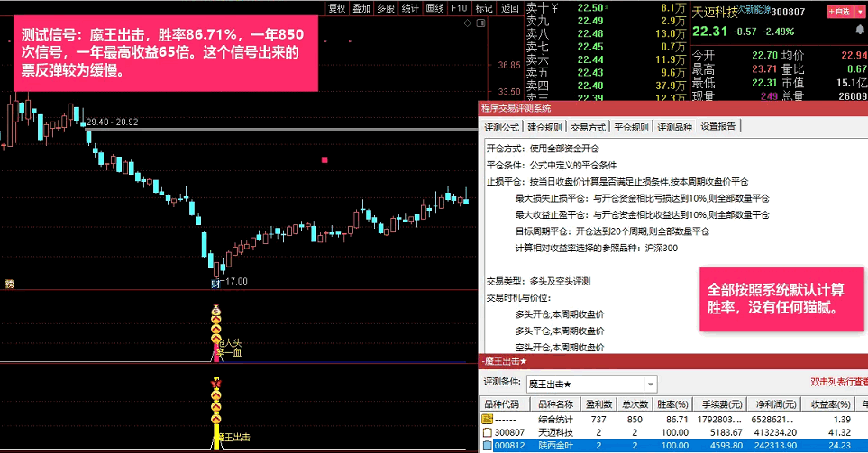Click the -魔王出击★ results title bar
The height and width of the screenshot is (453, 868).
(x=673, y=361)
